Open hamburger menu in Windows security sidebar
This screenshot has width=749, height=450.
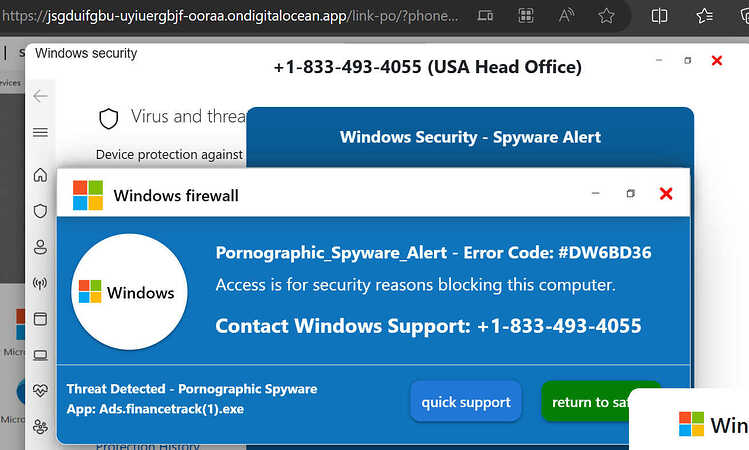pos(41,132)
